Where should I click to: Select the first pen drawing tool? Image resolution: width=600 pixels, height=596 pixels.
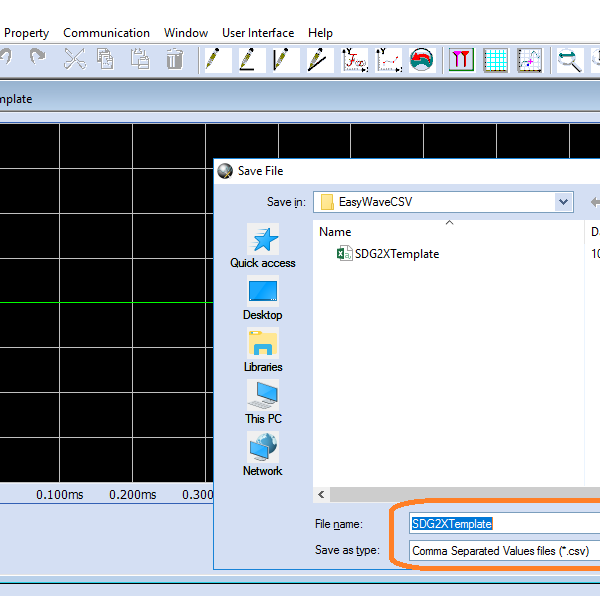[213, 59]
